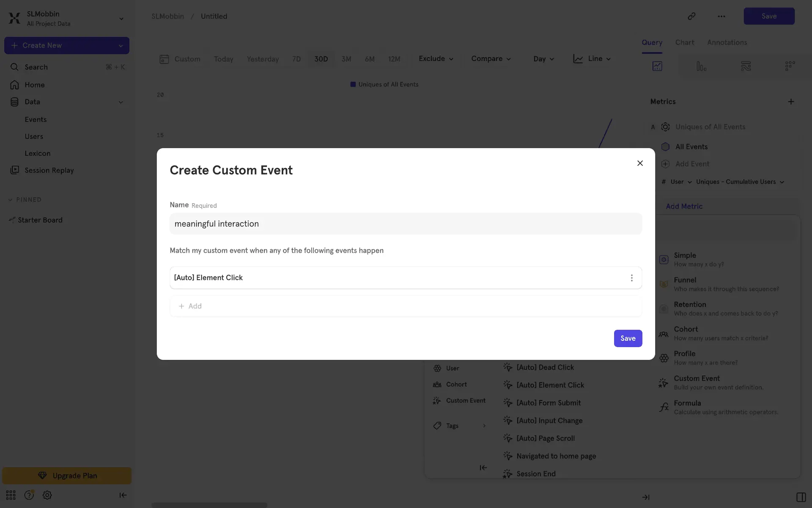Open the ellipsis more options menu

721,16
